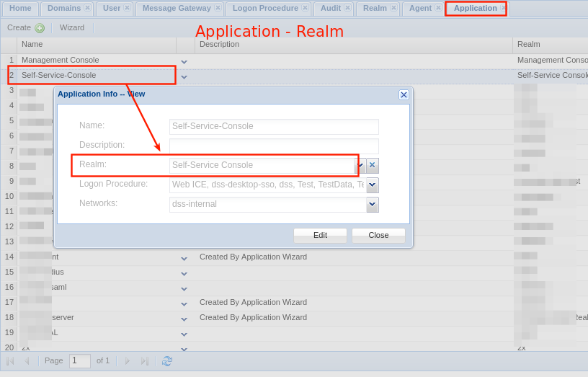
Task: Click the page number input field
Action: point(79,360)
